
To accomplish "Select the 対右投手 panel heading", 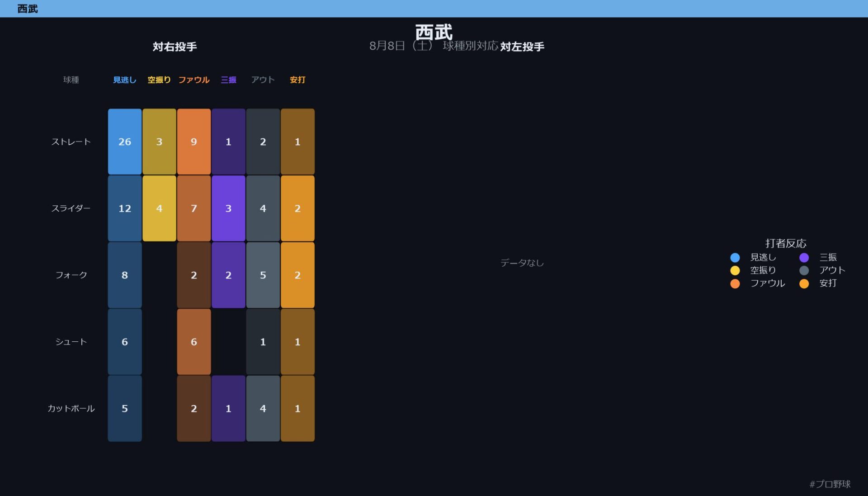I will pyautogui.click(x=175, y=47).
